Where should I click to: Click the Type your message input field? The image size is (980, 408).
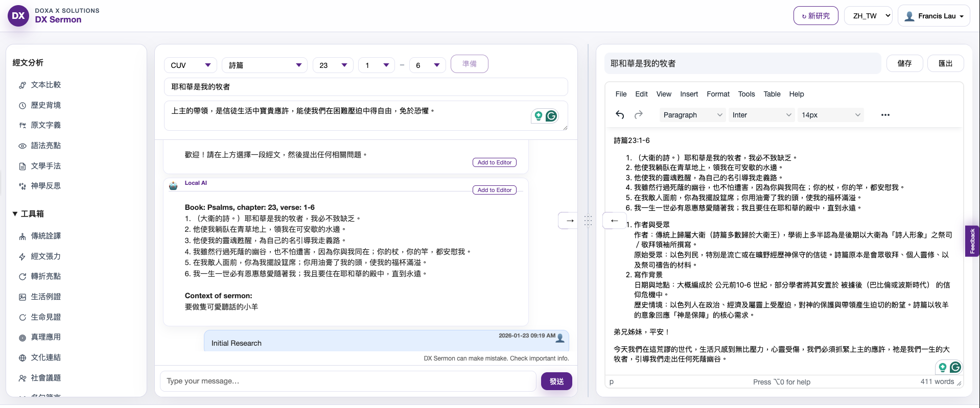347,381
